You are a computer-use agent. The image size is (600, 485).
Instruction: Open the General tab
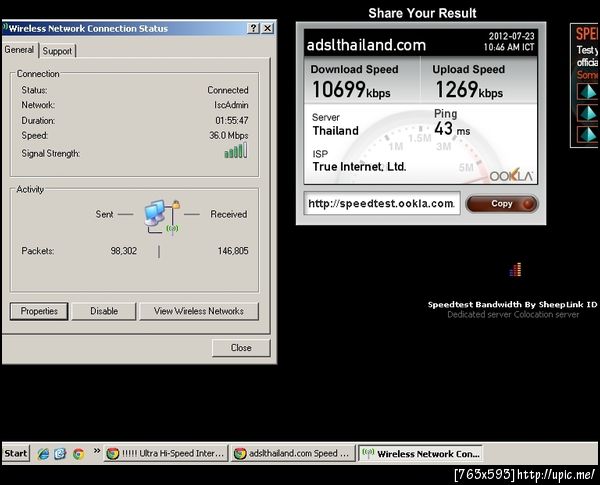coord(20,50)
